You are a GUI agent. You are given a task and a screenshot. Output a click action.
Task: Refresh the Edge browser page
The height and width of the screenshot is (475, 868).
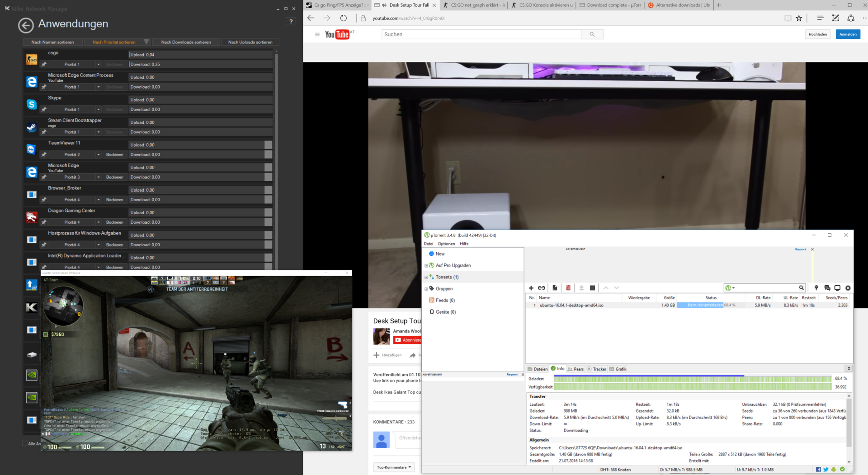344,18
